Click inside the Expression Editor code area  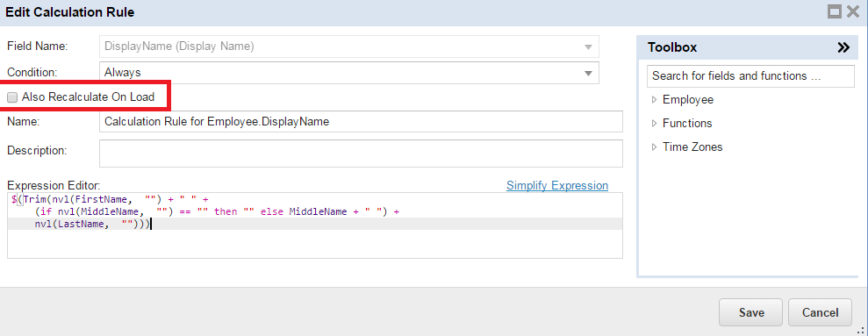point(315,225)
